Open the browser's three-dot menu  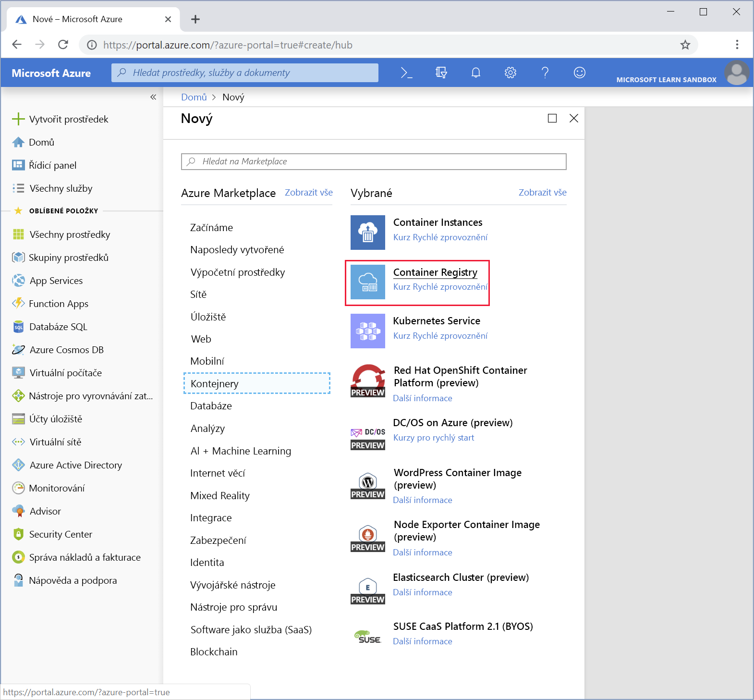(x=737, y=45)
